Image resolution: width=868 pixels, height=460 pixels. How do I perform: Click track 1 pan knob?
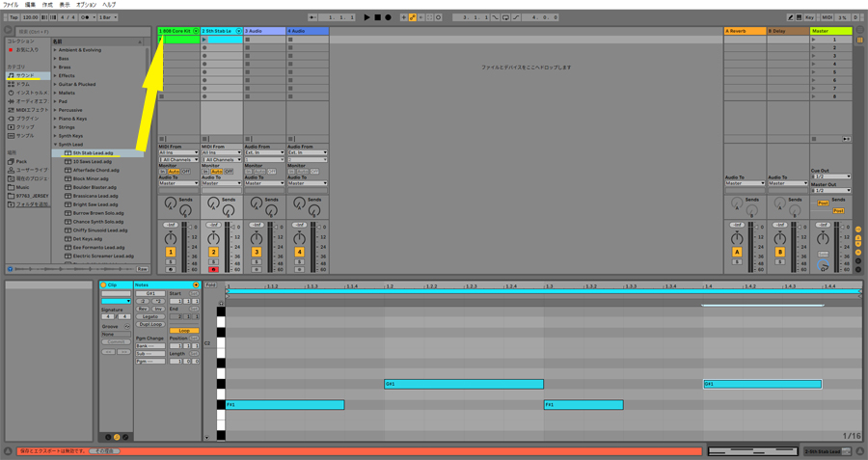pos(171,238)
